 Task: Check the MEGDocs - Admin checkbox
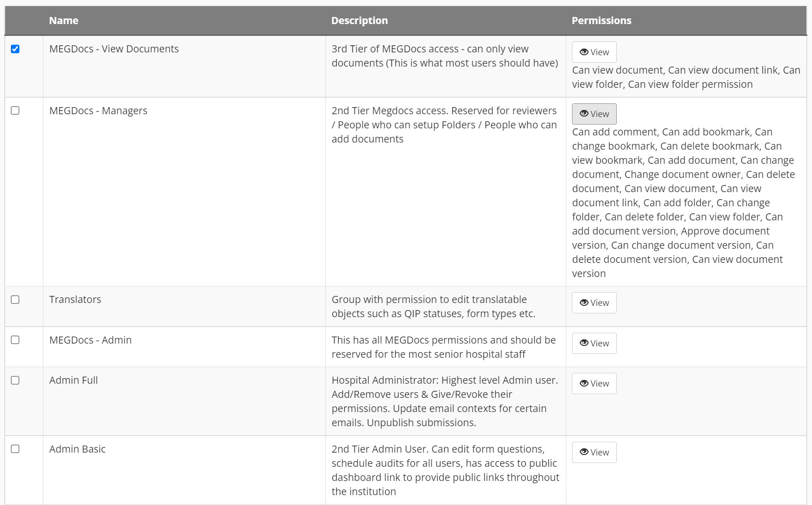coord(16,340)
